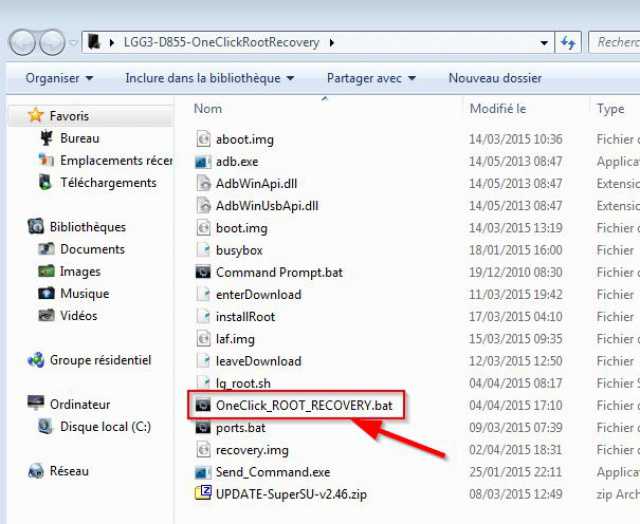640x524 pixels.
Task: Select Groupe résidentiel in the sidebar
Action: 100,360
